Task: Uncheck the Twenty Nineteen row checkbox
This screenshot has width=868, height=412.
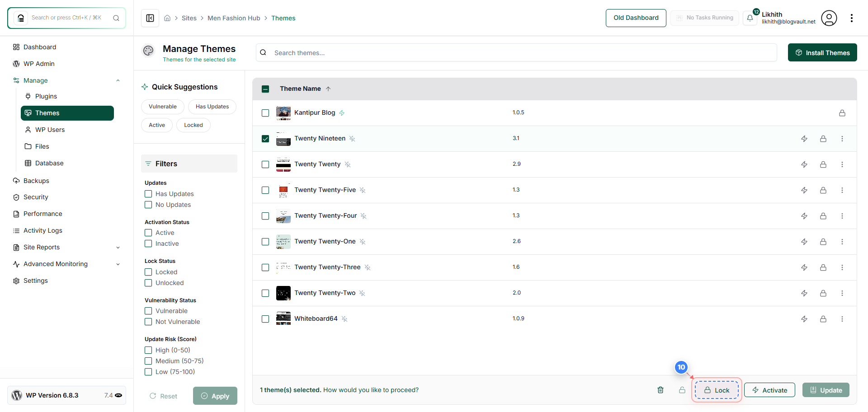Action: coord(265,139)
